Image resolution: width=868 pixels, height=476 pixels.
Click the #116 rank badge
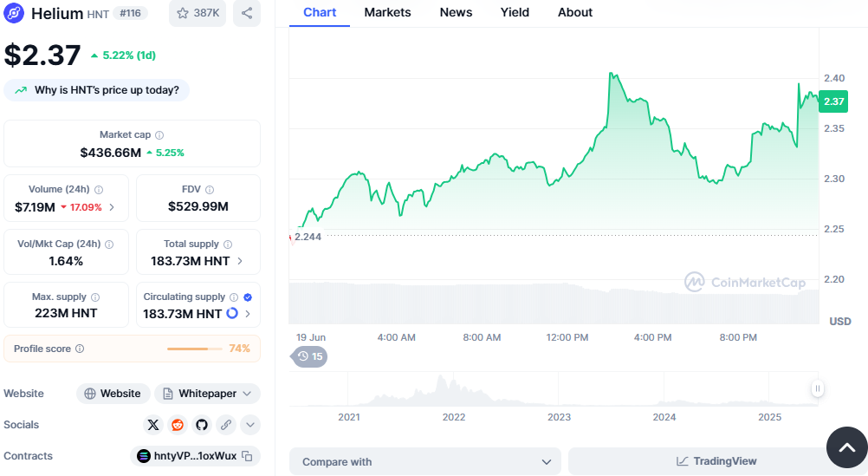(131, 13)
